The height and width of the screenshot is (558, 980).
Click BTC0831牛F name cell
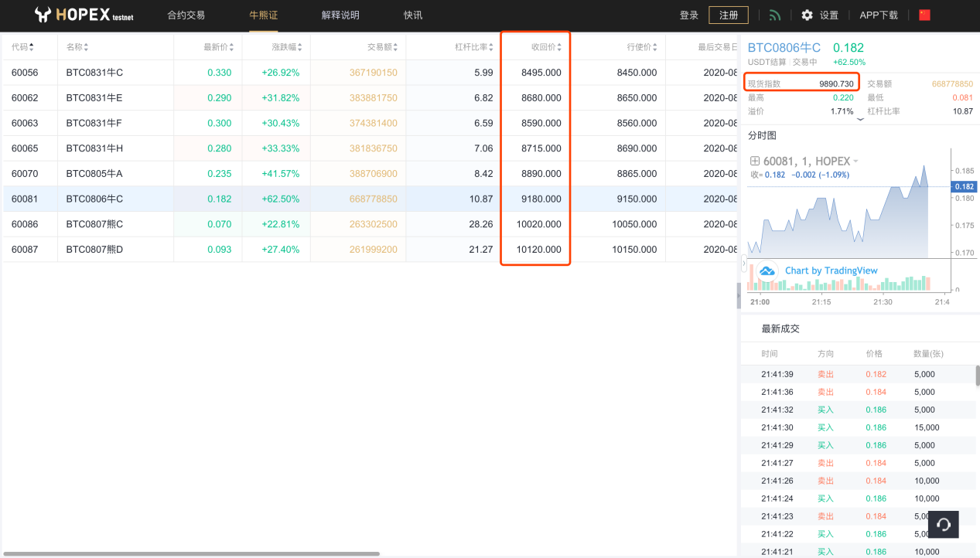click(94, 123)
